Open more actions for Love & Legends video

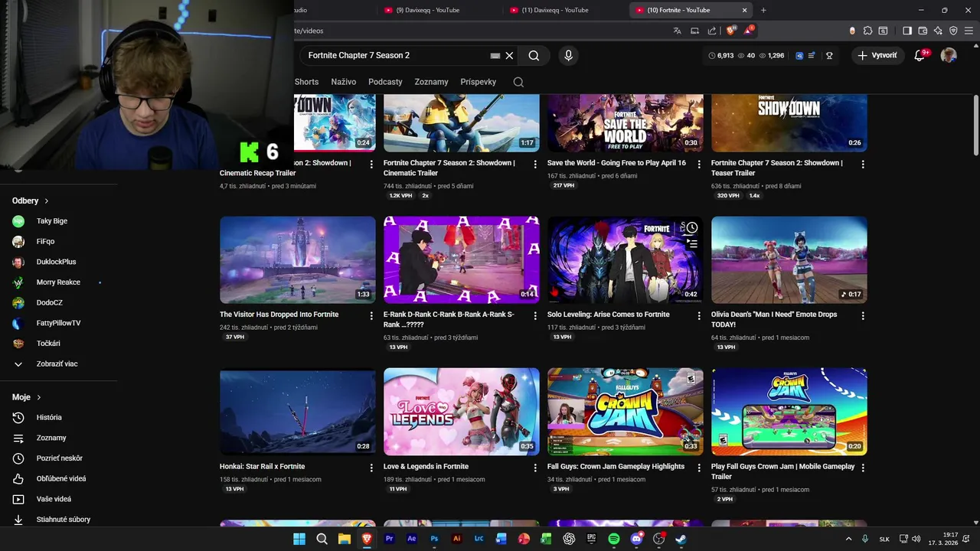535,468
